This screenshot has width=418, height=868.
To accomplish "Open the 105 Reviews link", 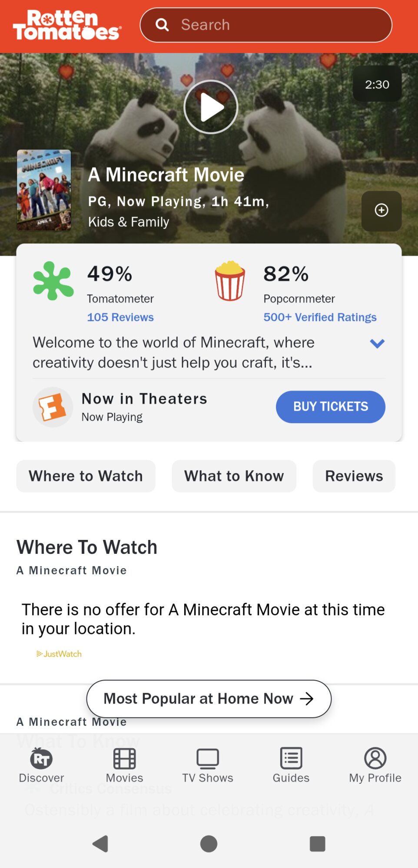I will [x=120, y=317].
